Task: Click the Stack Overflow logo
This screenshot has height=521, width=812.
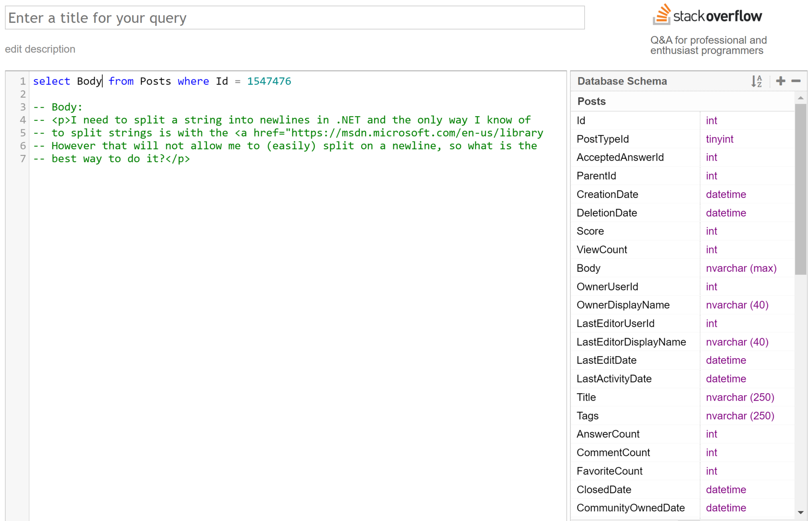Action: coord(707,15)
